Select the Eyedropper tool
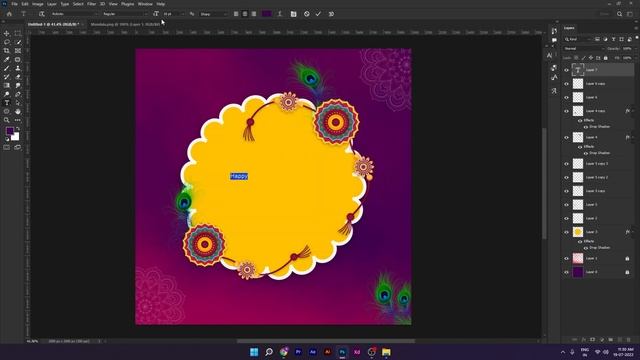The width and height of the screenshot is (640, 360). click(x=7, y=60)
